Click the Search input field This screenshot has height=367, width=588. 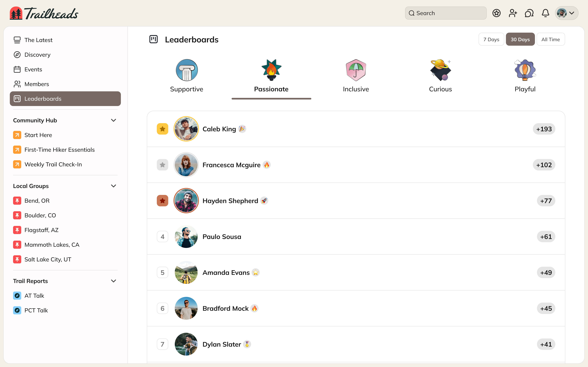[x=446, y=13]
